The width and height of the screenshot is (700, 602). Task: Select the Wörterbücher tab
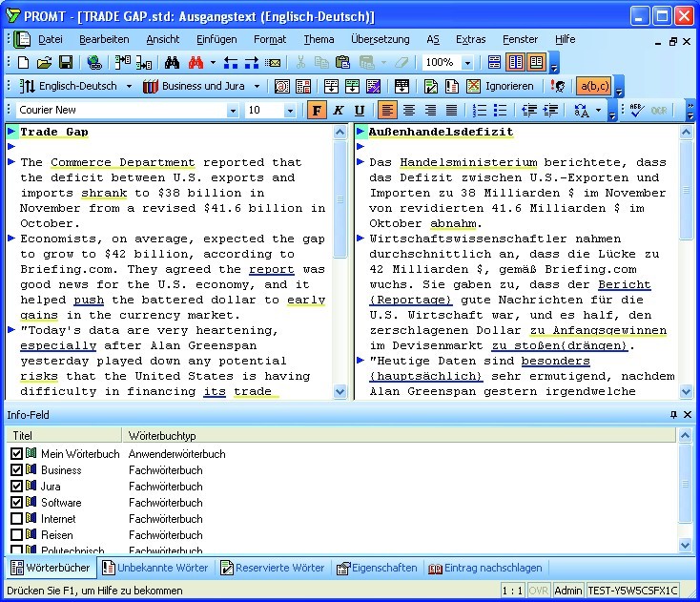[50, 568]
